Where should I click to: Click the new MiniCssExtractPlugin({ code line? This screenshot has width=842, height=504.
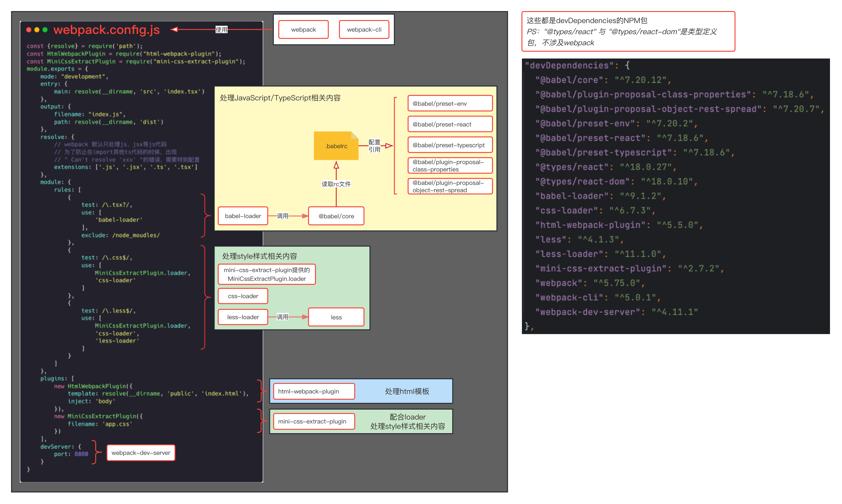tap(98, 416)
